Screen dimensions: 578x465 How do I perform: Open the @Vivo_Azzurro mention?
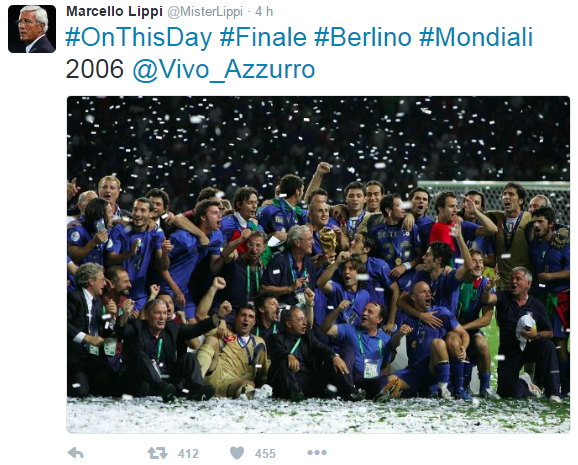(x=223, y=69)
